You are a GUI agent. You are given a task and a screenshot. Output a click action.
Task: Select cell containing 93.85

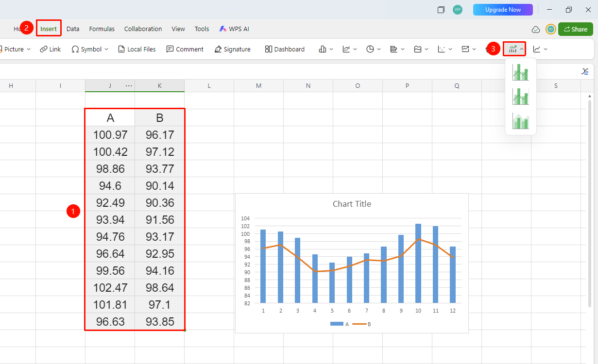tap(160, 321)
